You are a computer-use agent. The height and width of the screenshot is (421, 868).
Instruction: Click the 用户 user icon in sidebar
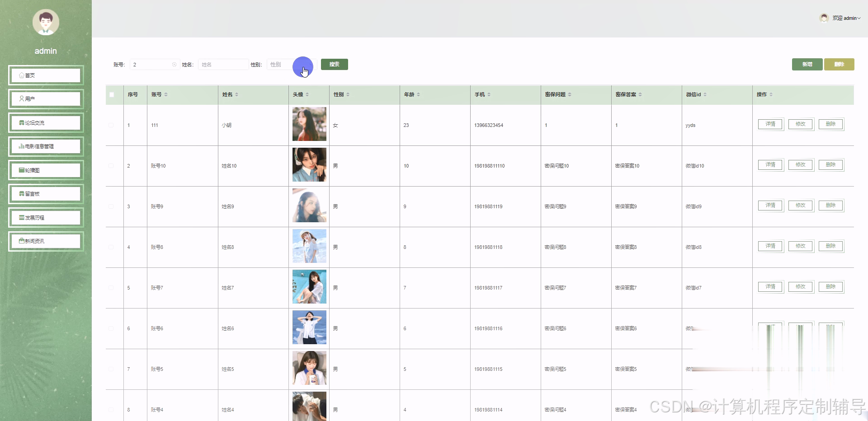tap(21, 98)
